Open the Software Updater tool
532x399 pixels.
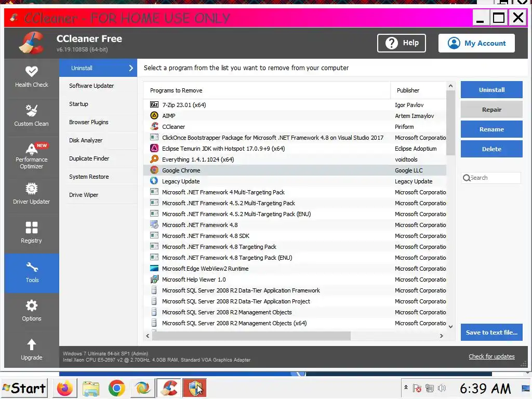click(98, 86)
